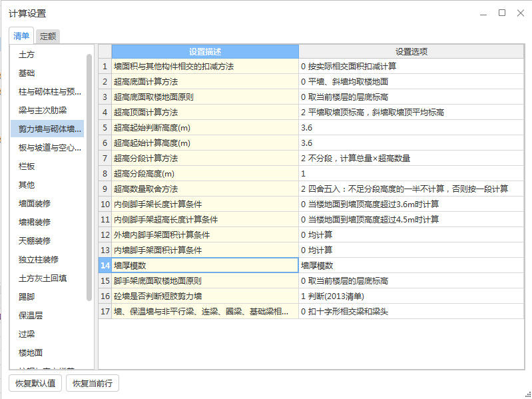
Task: Select 栏板 in the category list
Action: [47, 167]
